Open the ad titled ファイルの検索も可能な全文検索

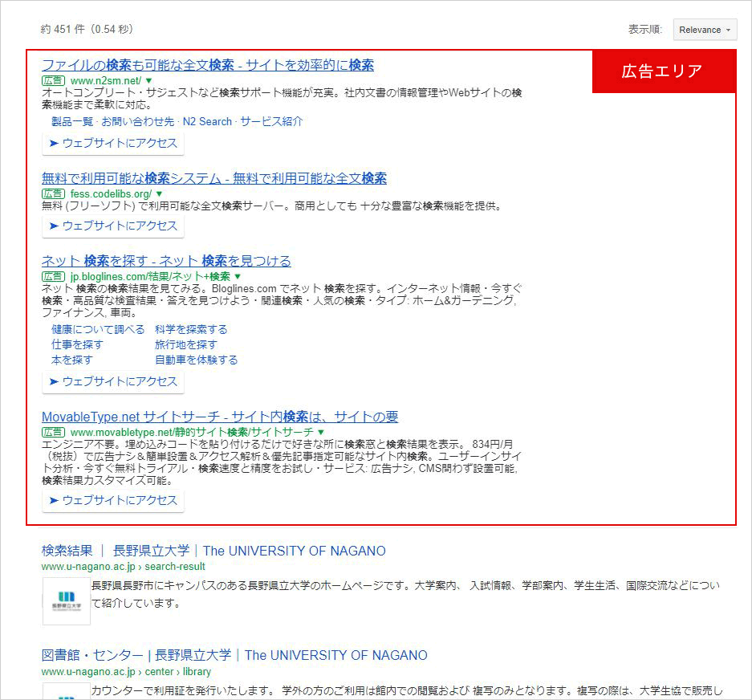pos(208,65)
